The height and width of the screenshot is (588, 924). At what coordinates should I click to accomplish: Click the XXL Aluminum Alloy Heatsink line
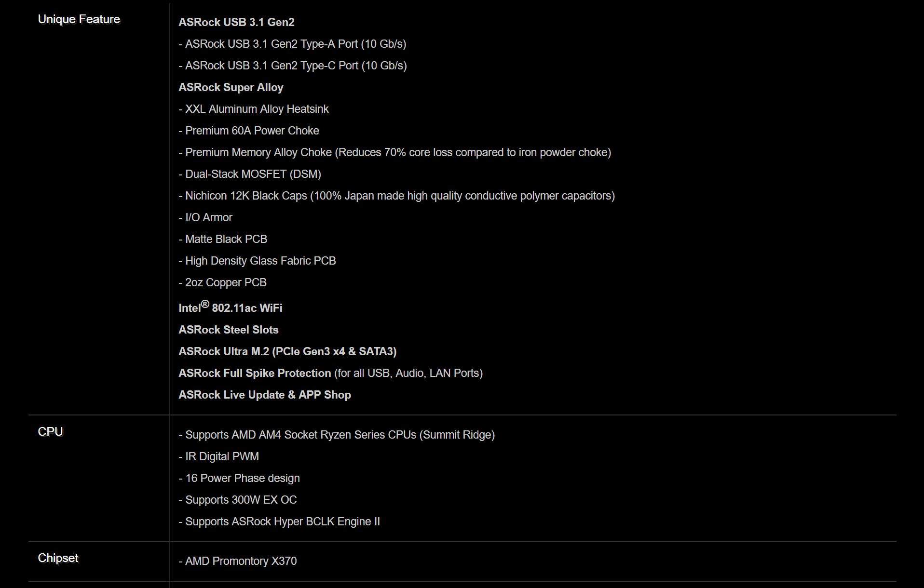click(x=254, y=109)
